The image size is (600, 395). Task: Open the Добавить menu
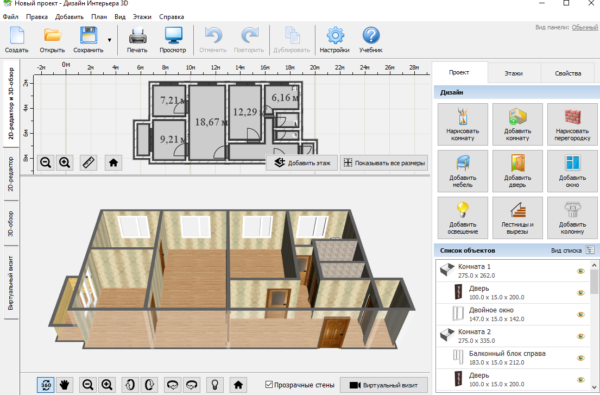(x=69, y=17)
